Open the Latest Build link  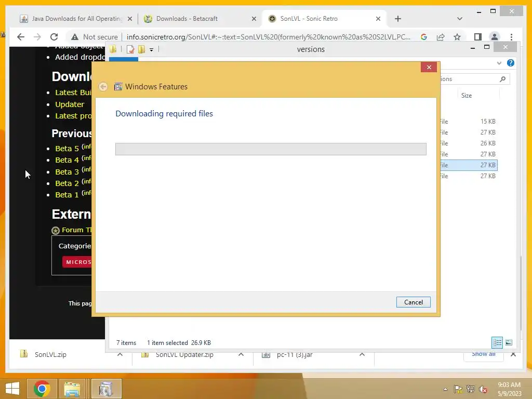click(73, 92)
